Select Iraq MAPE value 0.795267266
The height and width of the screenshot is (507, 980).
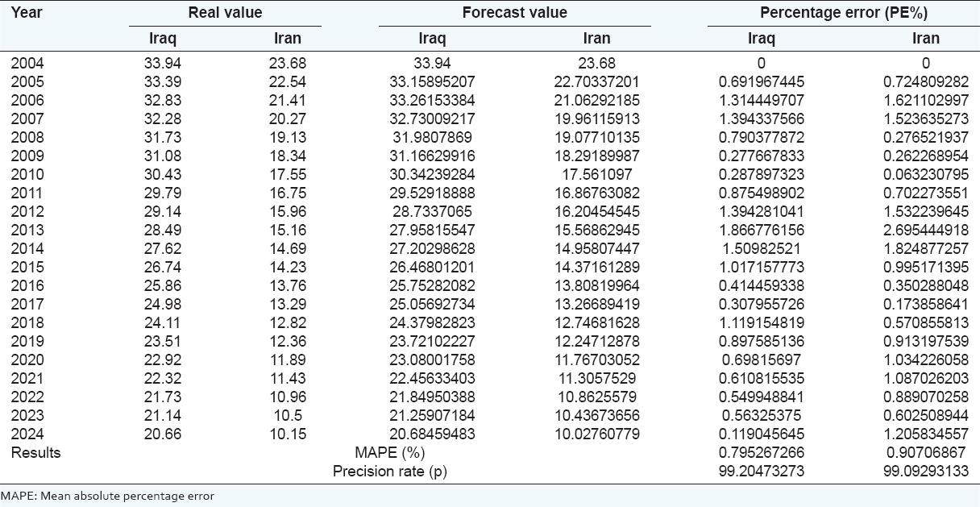pyautogui.click(x=762, y=452)
